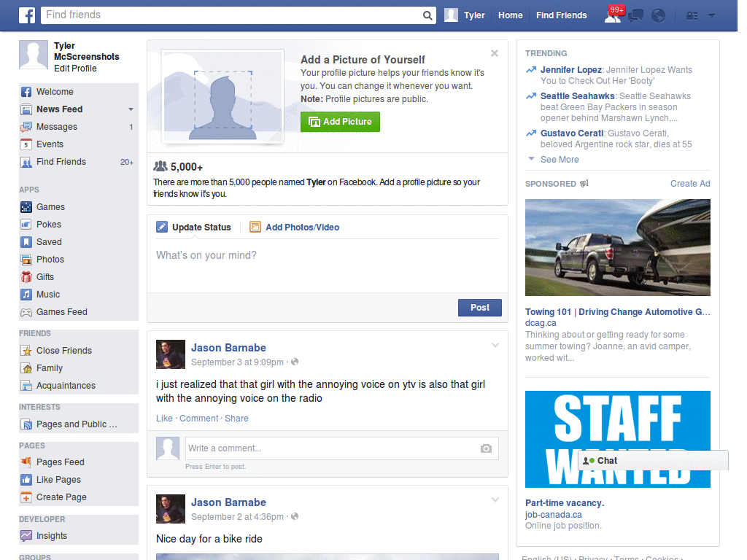Click the green Add Picture button
The height and width of the screenshot is (560, 747).
click(340, 122)
